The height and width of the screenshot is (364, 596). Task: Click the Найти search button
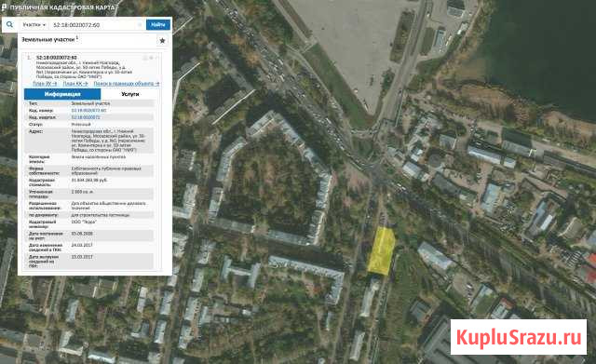click(158, 25)
